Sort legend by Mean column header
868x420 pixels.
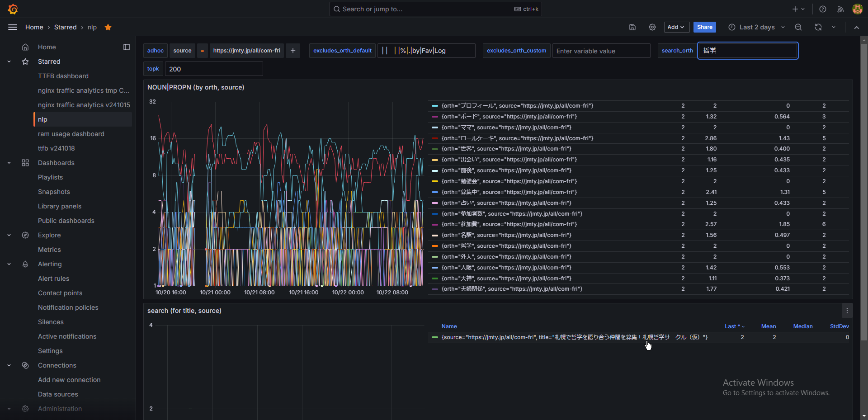point(768,326)
